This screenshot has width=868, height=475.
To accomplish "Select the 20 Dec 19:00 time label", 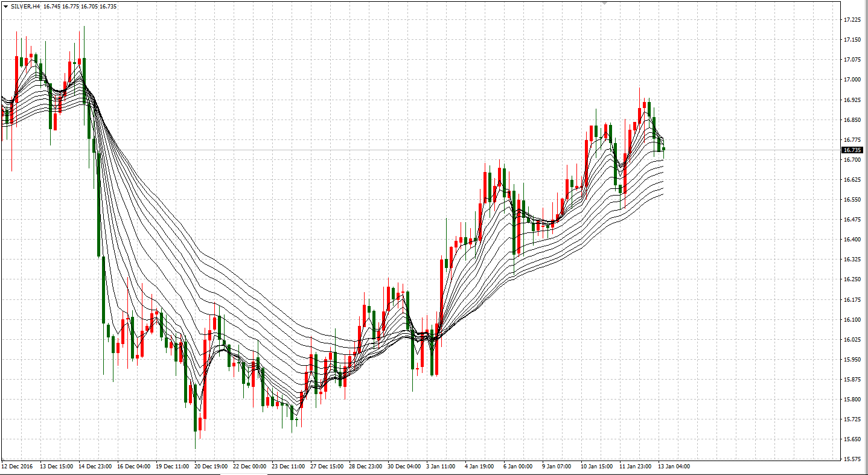I will click(x=211, y=467).
